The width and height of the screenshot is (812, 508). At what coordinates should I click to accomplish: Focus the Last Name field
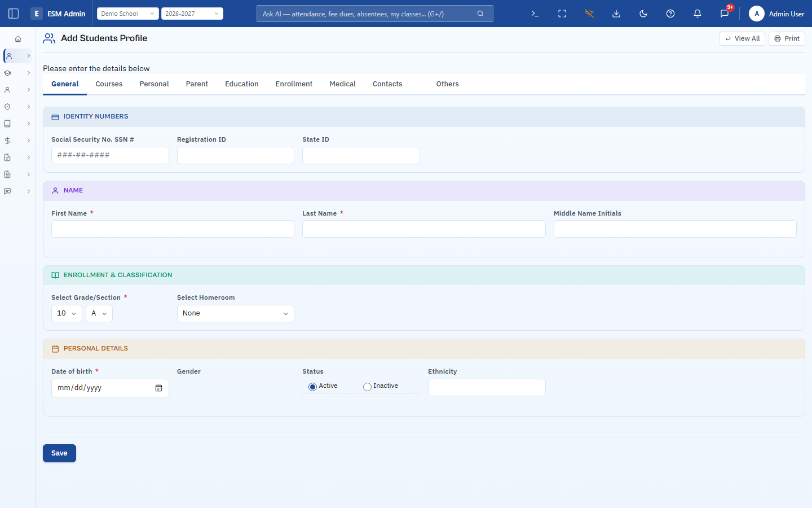(x=424, y=229)
